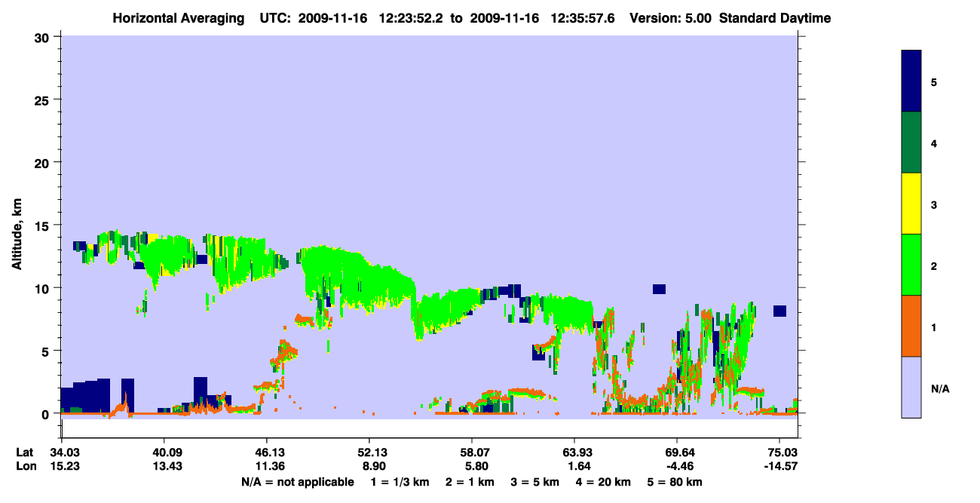
Task: Click the isolated blue square near 8 km altitude
Action: pos(779,311)
